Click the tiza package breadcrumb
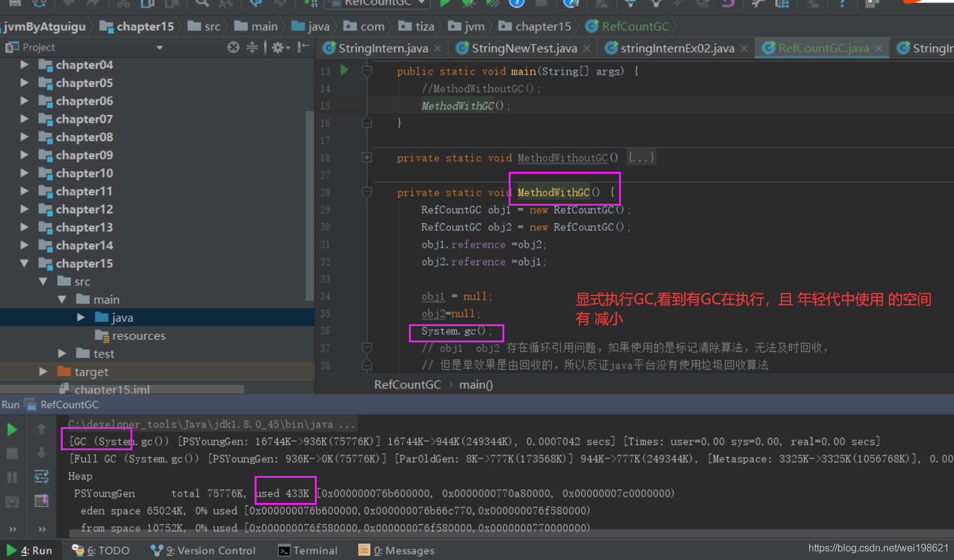Viewport: 954px width, 560px height. [x=416, y=26]
